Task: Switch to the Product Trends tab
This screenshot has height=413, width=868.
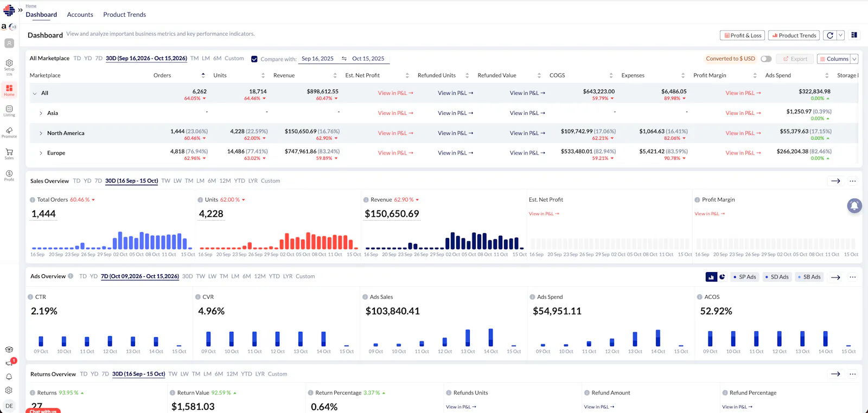Action: pyautogui.click(x=124, y=15)
